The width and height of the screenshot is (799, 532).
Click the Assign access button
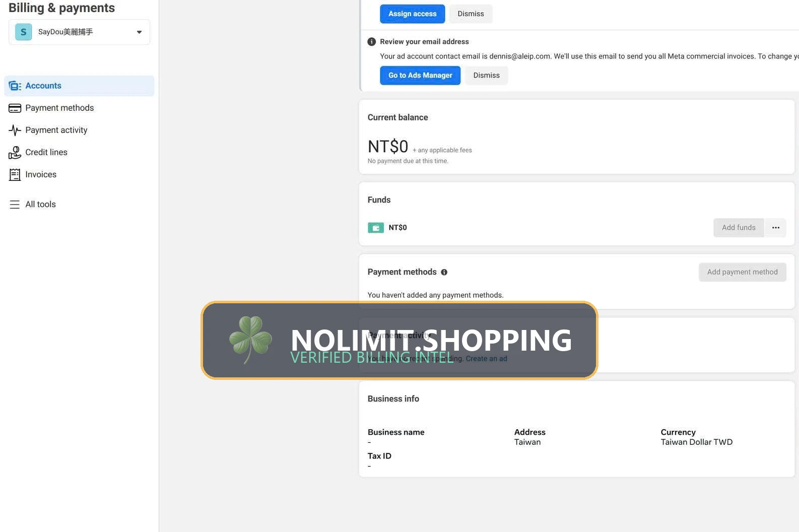413,14
